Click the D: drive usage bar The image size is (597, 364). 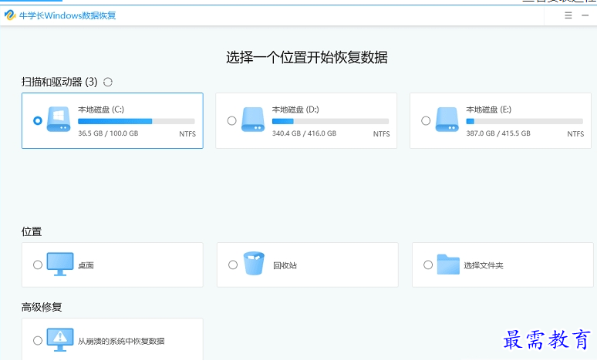(330, 121)
